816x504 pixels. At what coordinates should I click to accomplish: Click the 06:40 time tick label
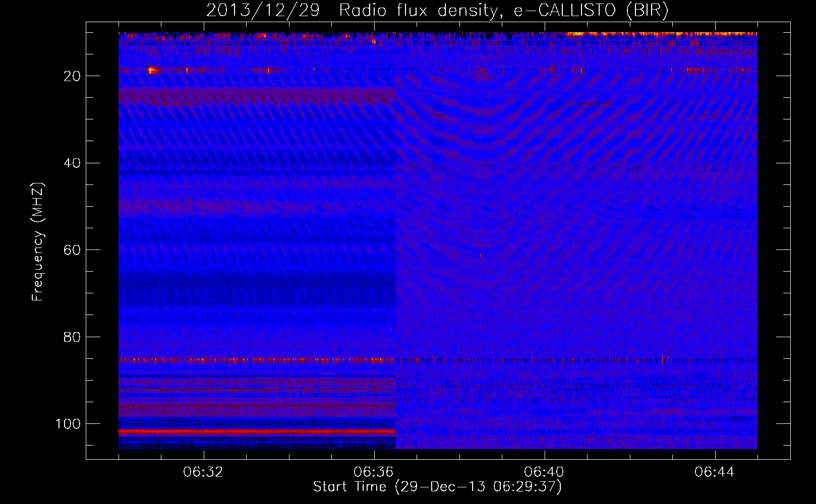point(544,472)
